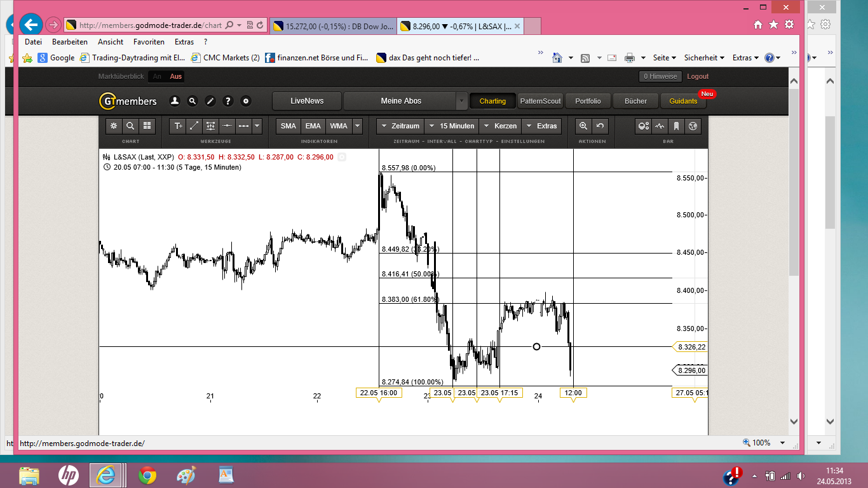Click the printer icon in command bar
The height and width of the screenshot is (488, 868).
point(630,58)
